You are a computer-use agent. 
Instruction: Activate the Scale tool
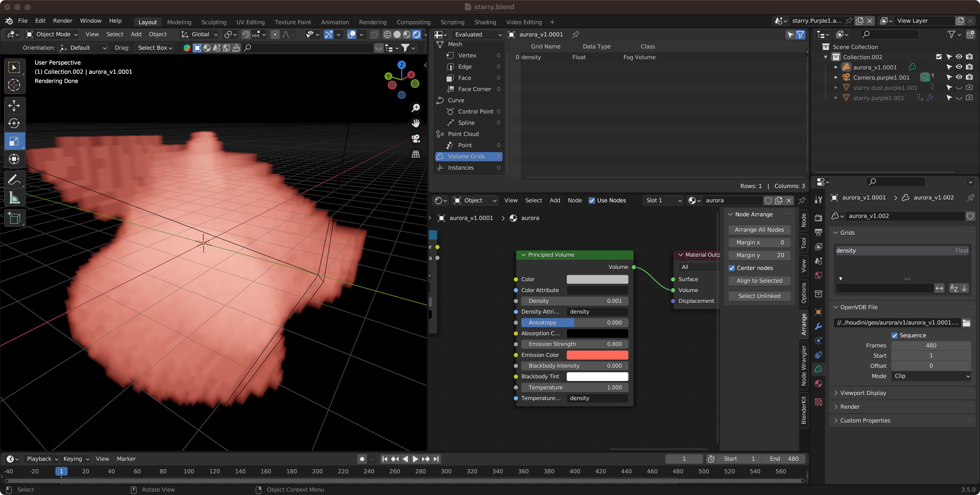click(14, 141)
